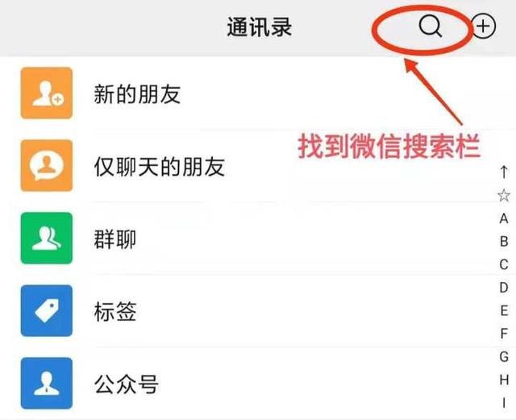516x420 pixels.
Task: Jump to top with index arrow
Action: tap(504, 173)
